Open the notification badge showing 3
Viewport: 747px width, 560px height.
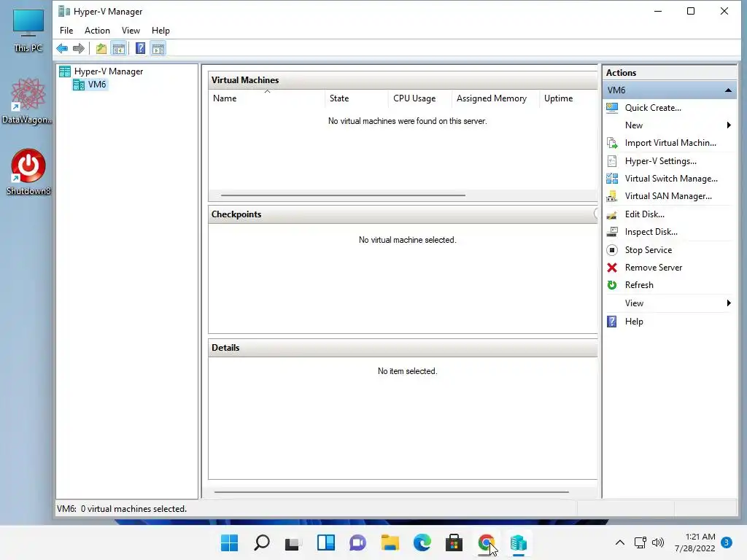click(727, 542)
